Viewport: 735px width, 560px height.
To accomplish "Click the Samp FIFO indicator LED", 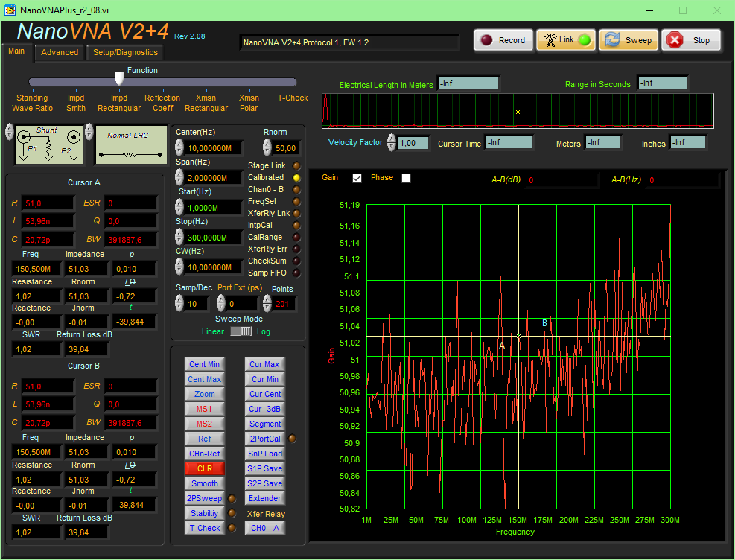I will click(296, 273).
